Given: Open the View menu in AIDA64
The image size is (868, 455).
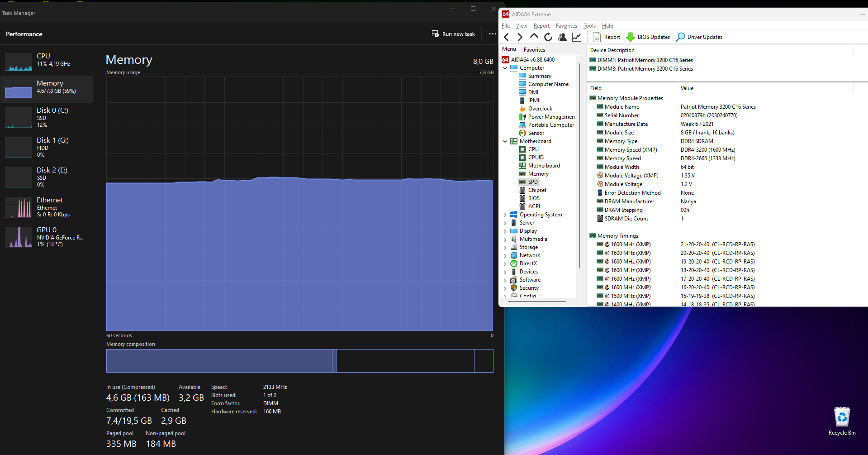Looking at the screenshot, I should tap(522, 26).
